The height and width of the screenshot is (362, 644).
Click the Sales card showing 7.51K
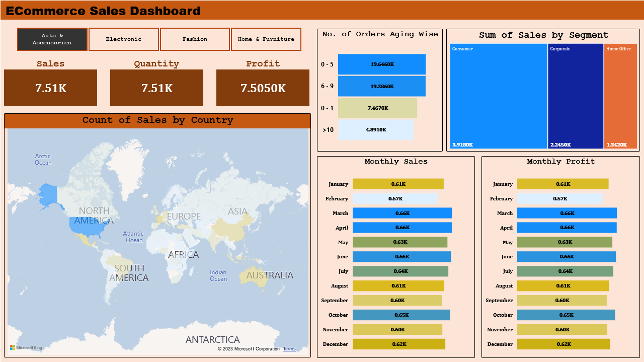pos(50,88)
